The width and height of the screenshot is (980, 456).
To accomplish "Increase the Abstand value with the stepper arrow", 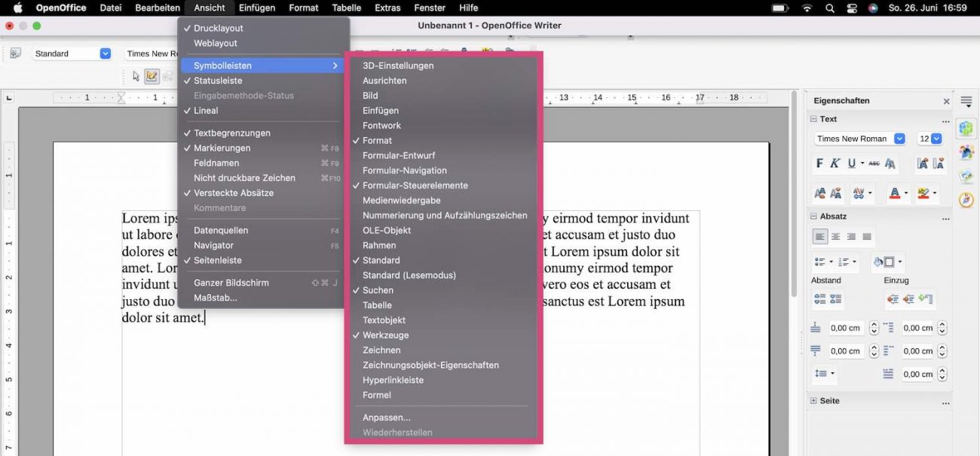I will [874, 324].
